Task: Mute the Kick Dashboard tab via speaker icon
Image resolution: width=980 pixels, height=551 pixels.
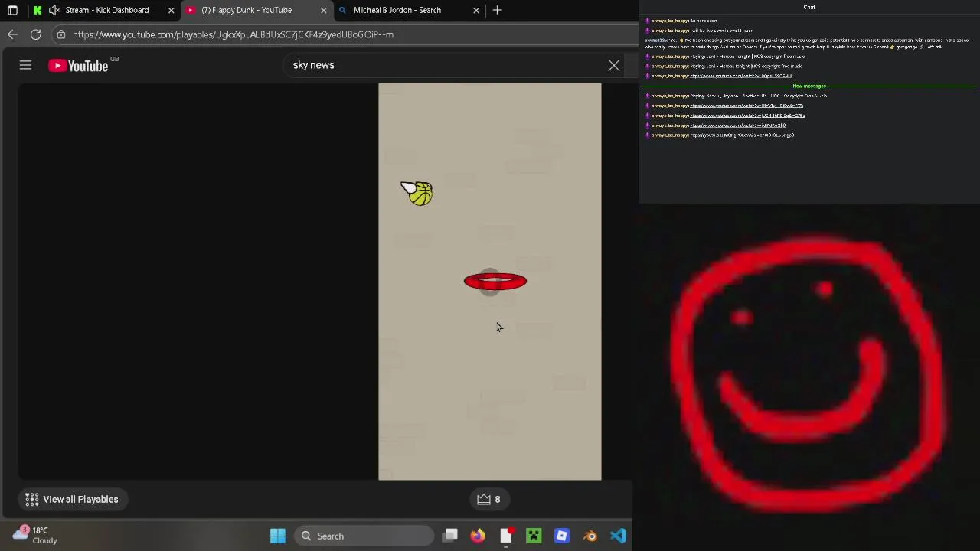Action: [54, 10]
